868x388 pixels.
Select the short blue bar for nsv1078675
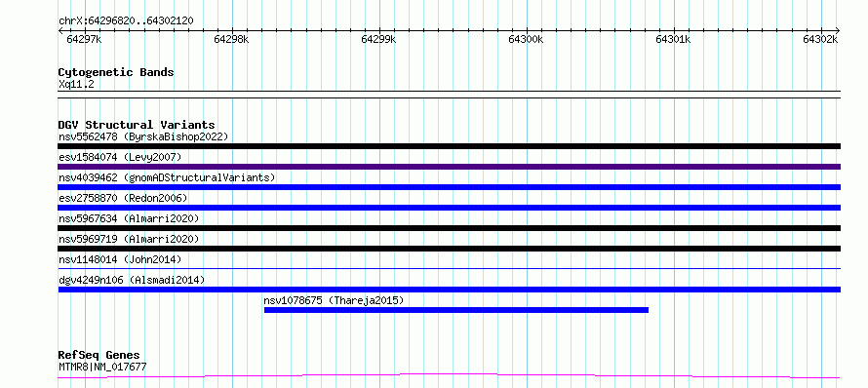[456, 310]
